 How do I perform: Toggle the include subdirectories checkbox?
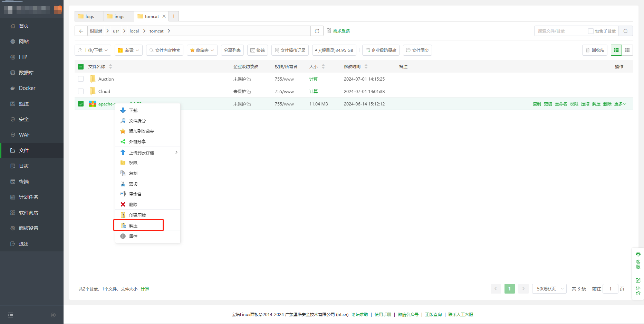[590, 31]
